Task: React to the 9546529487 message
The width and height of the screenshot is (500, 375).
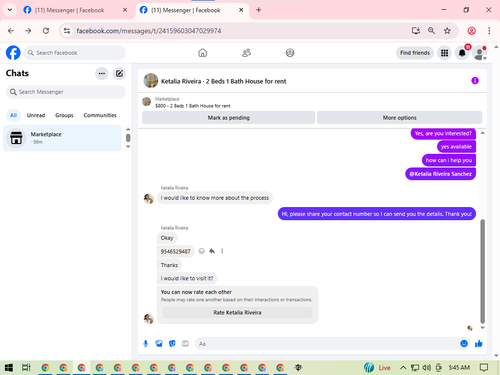Action: click(201, 251)
